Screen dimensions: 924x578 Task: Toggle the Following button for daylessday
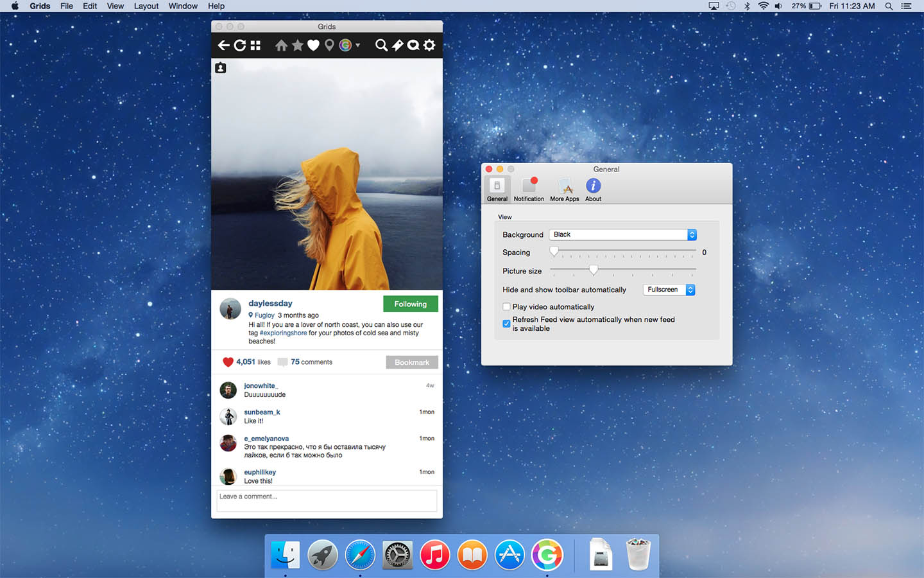(x=410, y=304)
